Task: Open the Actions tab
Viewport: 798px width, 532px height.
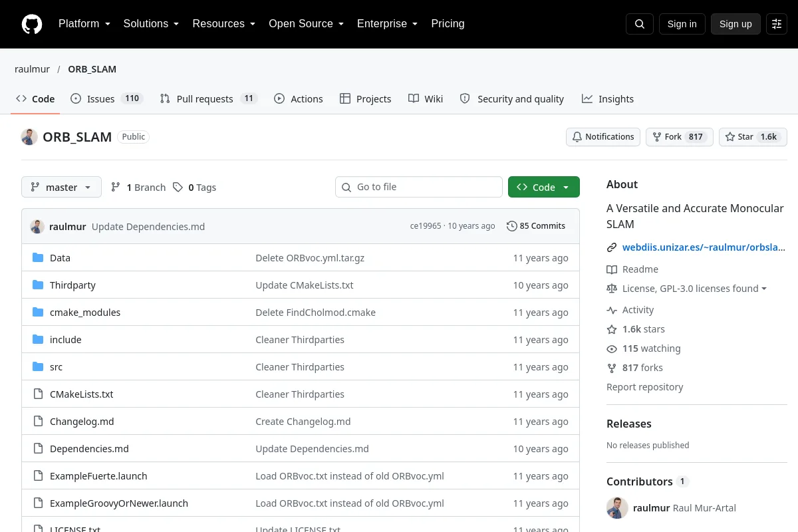Action: [299, 99]
